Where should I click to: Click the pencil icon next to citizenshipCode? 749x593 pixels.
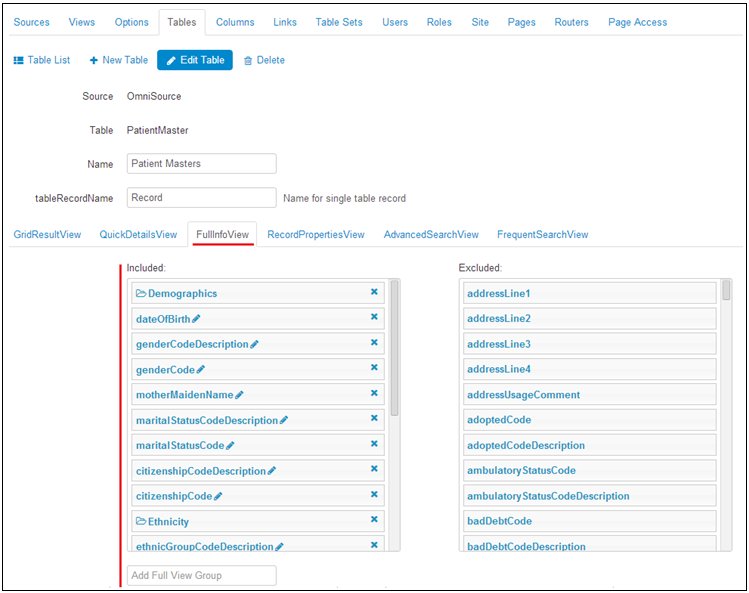pyautogui.click(x=218, y=496)
